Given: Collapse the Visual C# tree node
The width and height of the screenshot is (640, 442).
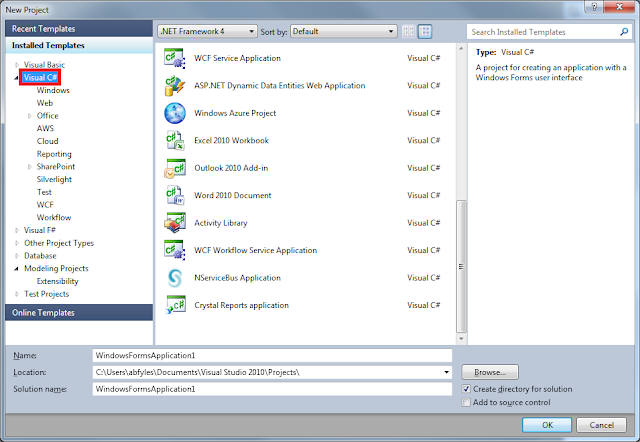Looking at the screenshot, I should 17,78.
